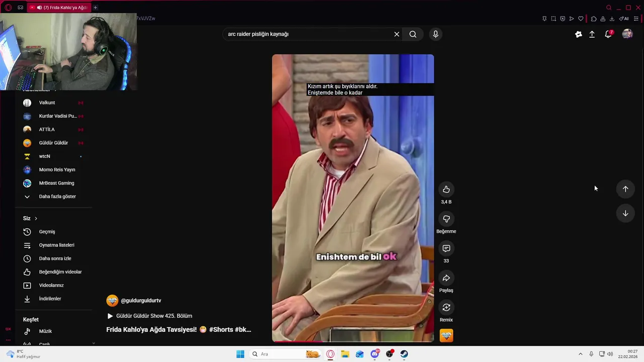Screen dimensions: 644x362
Task: Open the weather widget Hafif yağmur
Action: [x=23, y=354]
